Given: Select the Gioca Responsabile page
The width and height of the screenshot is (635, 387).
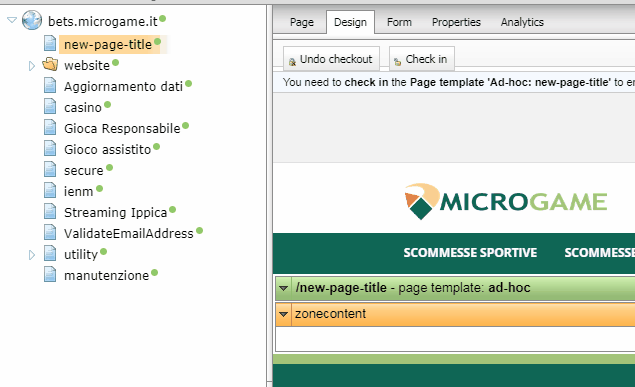Looking at the screenshot, I should tap(122, 129).
